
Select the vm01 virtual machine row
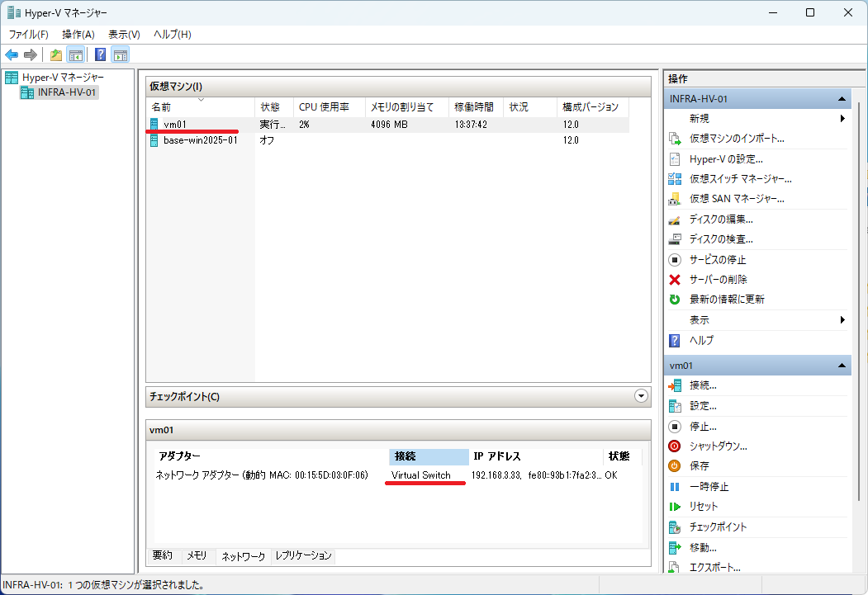(387, 125)
